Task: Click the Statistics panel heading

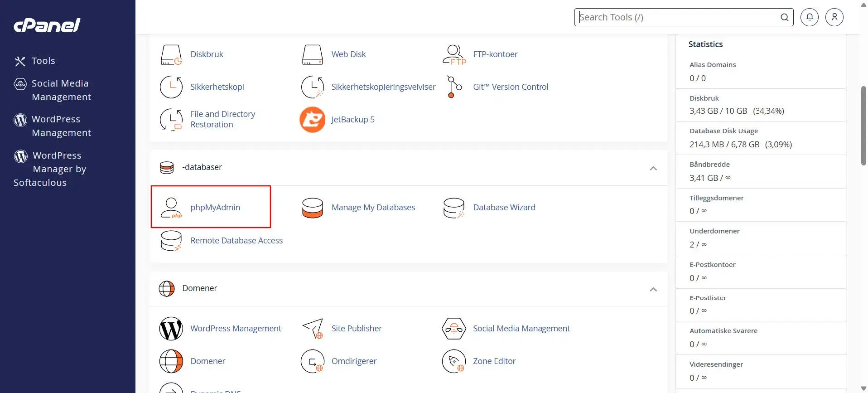Action: (x=705, y=44)
